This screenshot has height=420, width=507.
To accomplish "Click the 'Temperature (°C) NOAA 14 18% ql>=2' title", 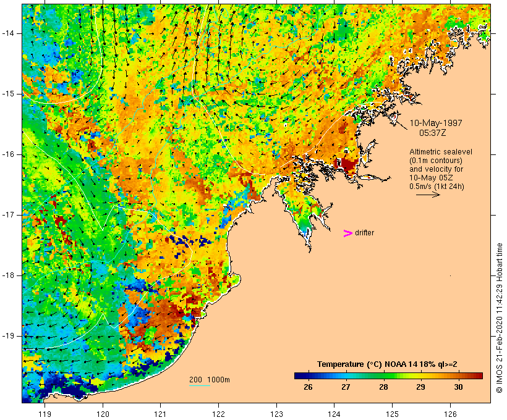I will coord(387,364).
